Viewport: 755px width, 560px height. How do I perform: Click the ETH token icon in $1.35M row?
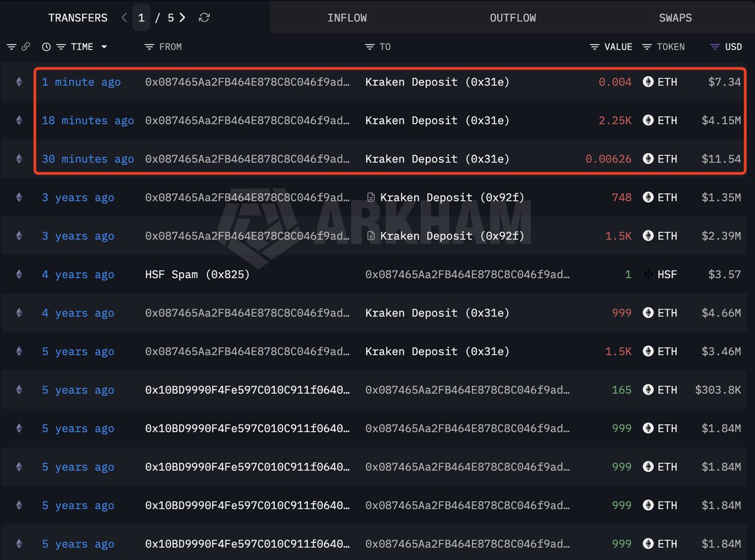coord(648,198)
